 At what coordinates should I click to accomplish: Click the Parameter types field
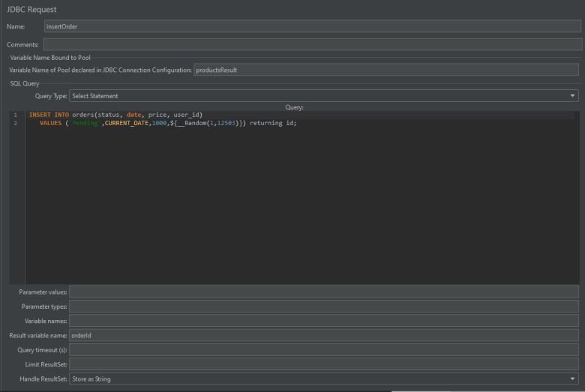(323, 307)
